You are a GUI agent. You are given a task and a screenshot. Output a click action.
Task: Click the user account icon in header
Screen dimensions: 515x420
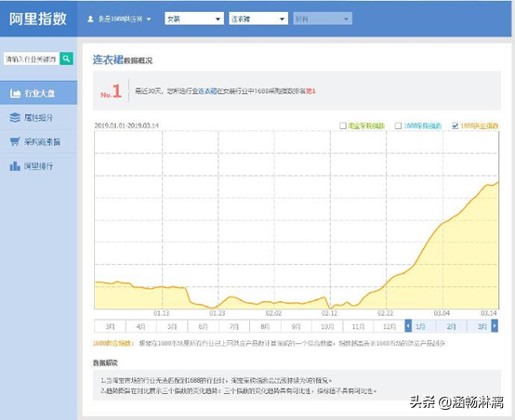(91, 19)
